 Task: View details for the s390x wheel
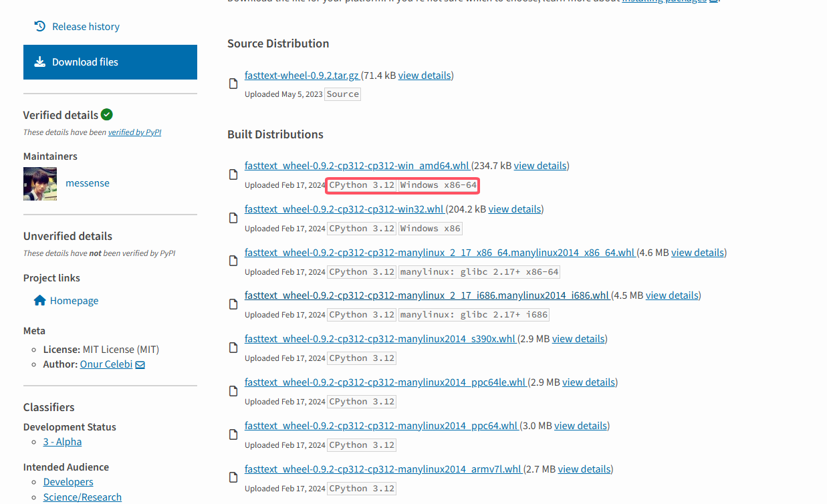[578, 339]
